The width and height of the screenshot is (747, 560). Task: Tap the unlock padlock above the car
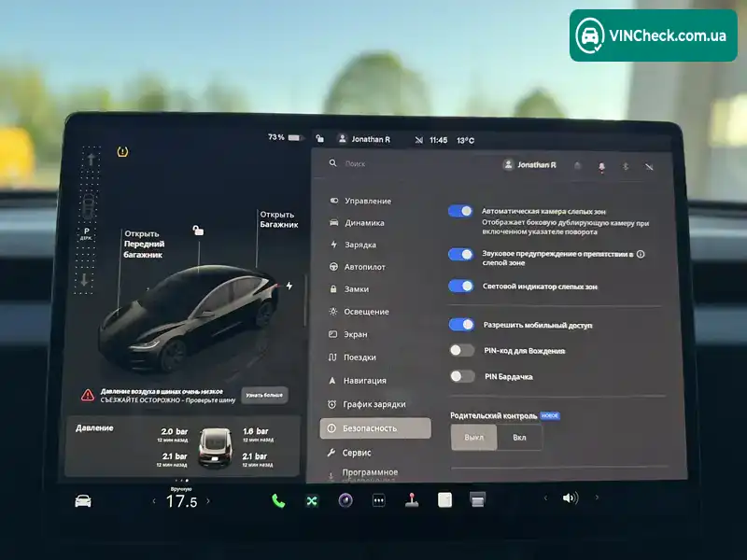point(198,231)
